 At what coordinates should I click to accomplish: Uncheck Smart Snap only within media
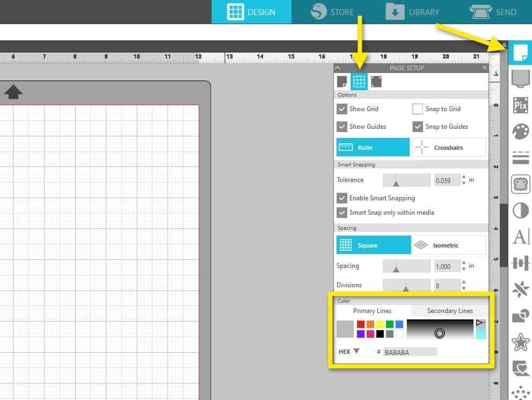click(x=342, y=213)
